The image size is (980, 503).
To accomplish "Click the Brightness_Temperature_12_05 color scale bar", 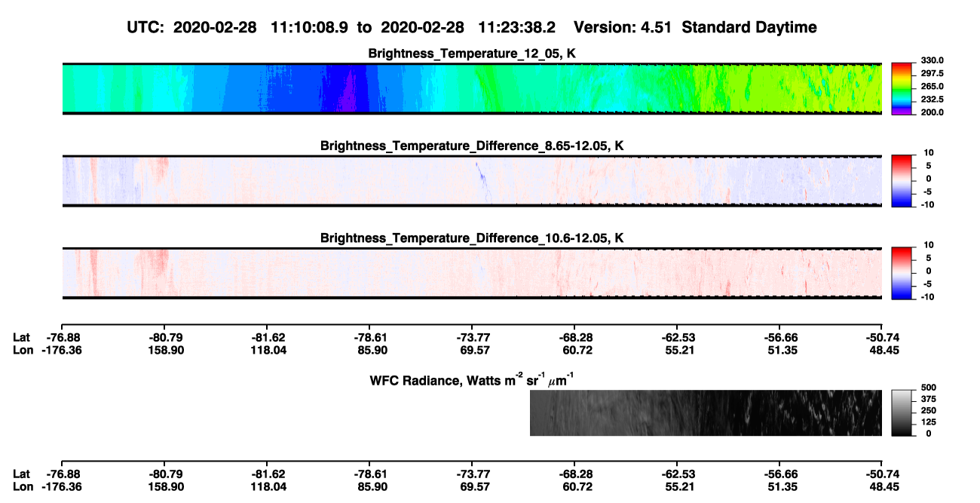I will point(902,88).
